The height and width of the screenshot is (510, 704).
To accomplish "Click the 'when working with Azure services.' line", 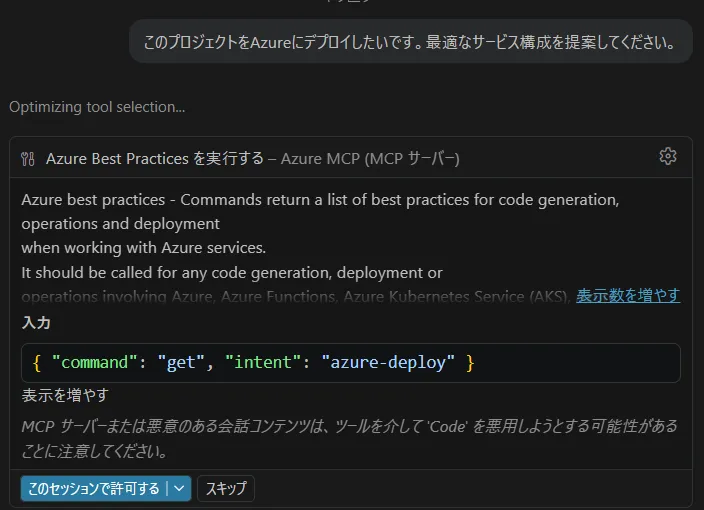I will tap(144, 248).
